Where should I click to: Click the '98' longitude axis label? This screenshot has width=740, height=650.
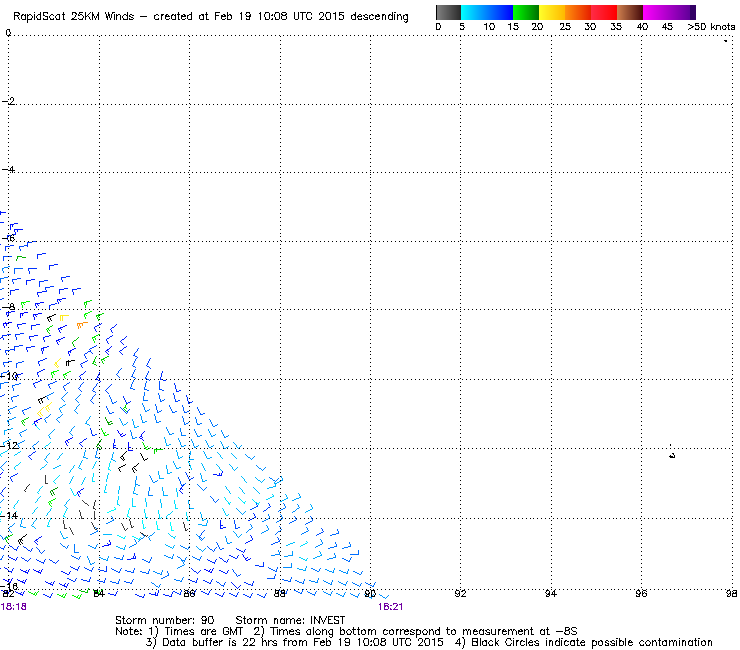[732, 594]
